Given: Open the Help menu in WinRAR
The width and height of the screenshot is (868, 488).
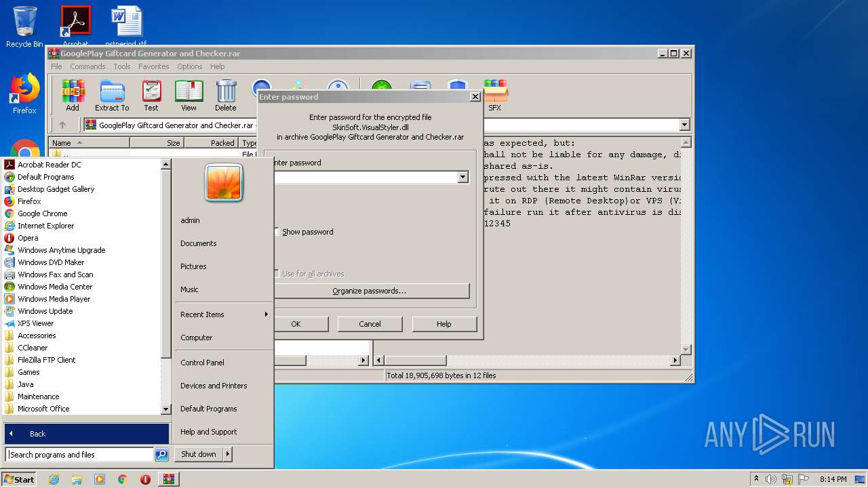Looking at the screenshot, I should 218,66.
